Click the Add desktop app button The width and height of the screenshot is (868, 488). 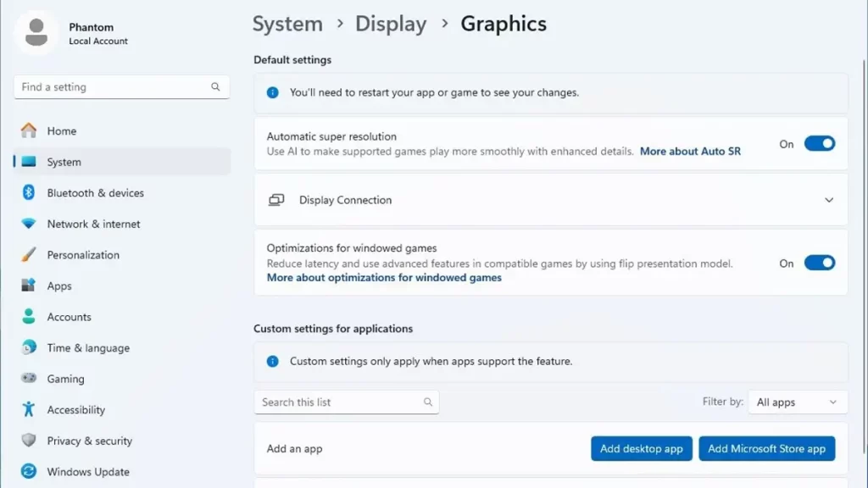pos(641,448)
